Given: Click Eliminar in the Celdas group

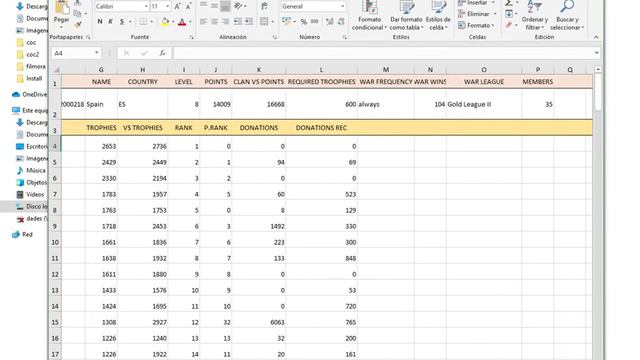Looking at the screenshot, I should (x=477, y=14).
